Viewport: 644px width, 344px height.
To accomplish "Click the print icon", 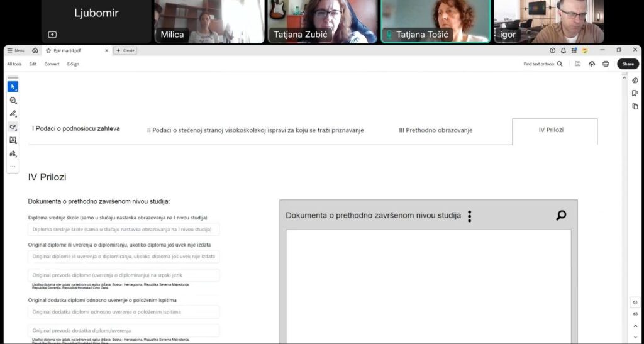I will coord(606,64).
